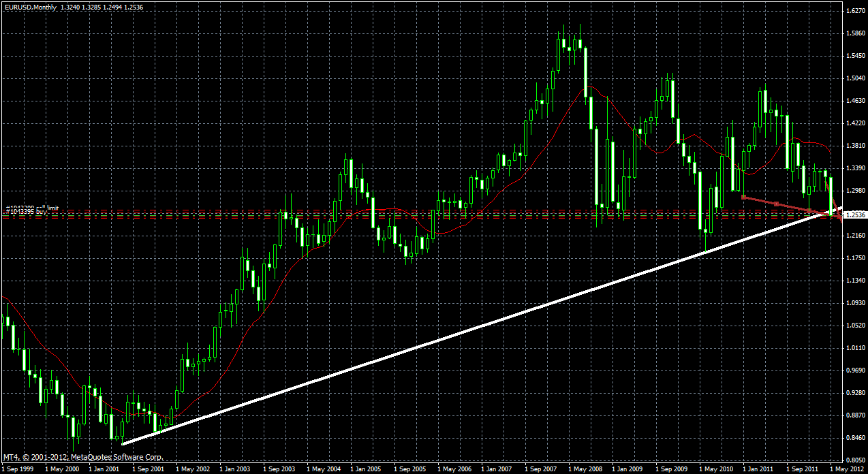Click the 1 Sep 2005 date label
This screenshot has height=474, width=868.
pyautogui.click(x=409, y=469)
